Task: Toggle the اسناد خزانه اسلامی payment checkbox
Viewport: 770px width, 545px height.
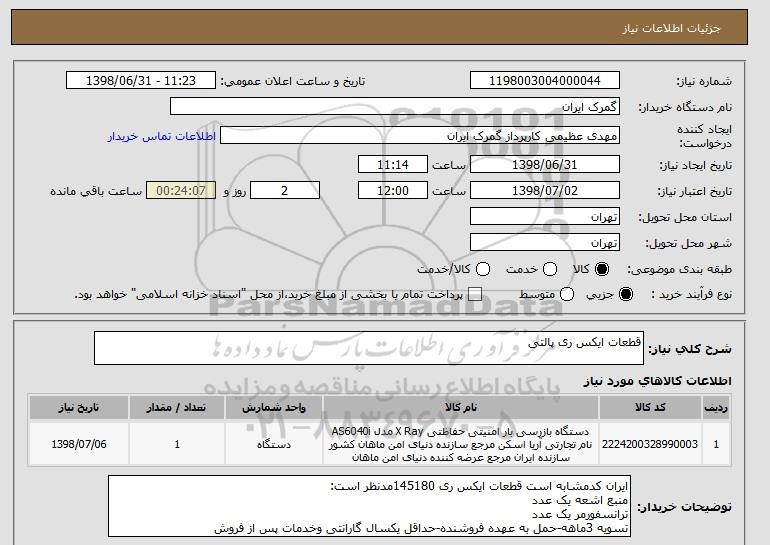Action: [x=475, y=295]
